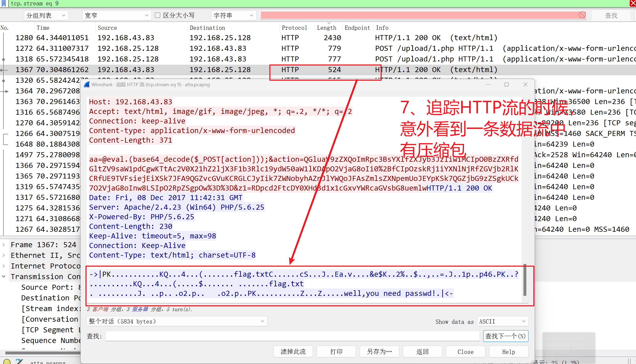Toggle the 区分大小写 case sensitive checkbox

point(158,15)
